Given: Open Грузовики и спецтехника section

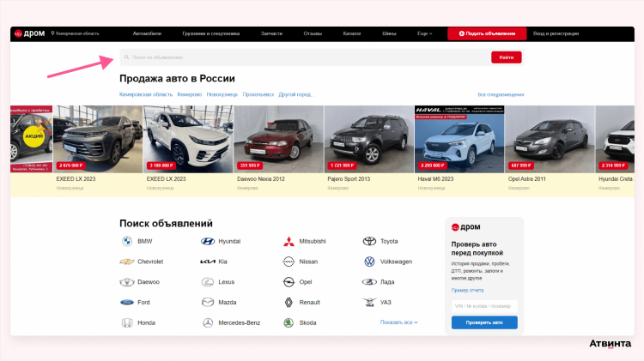Looking at the screenshot, I should point(211,33).
